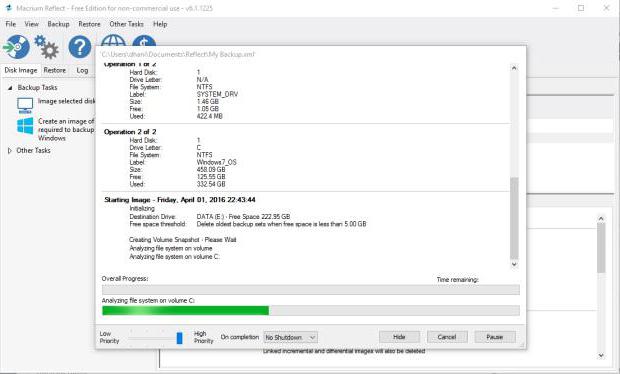Click the Image selected disks task link
620x374 pixels.
66,101
